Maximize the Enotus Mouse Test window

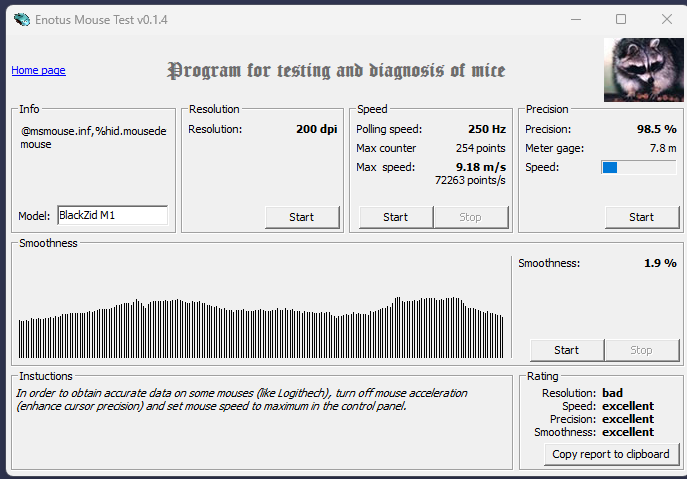[x=621, y=19]
